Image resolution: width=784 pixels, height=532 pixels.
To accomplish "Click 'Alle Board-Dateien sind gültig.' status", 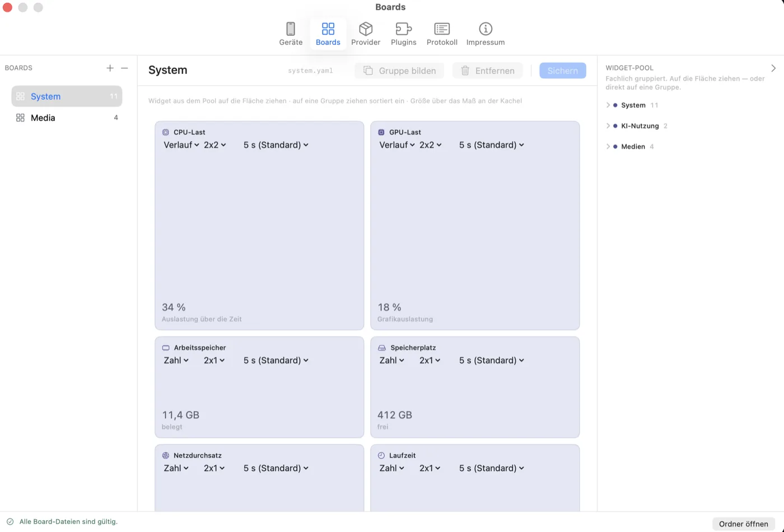I will [x=68, y=522].
